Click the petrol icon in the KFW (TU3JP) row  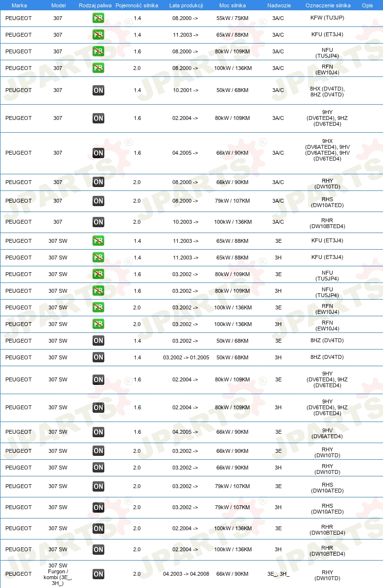[x=98, y=18]
